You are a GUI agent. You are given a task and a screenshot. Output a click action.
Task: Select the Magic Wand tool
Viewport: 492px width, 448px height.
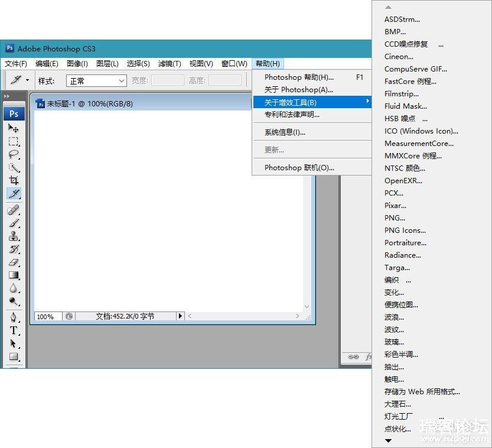point(14,168)
